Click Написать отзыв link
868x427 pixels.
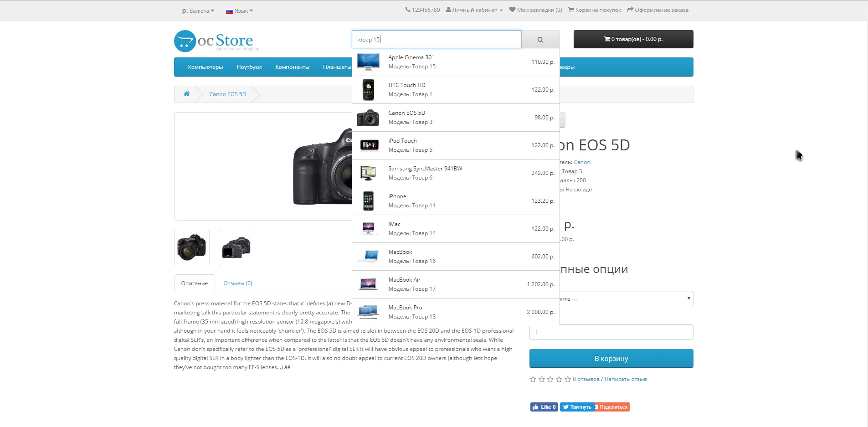(x=626, y=379)
